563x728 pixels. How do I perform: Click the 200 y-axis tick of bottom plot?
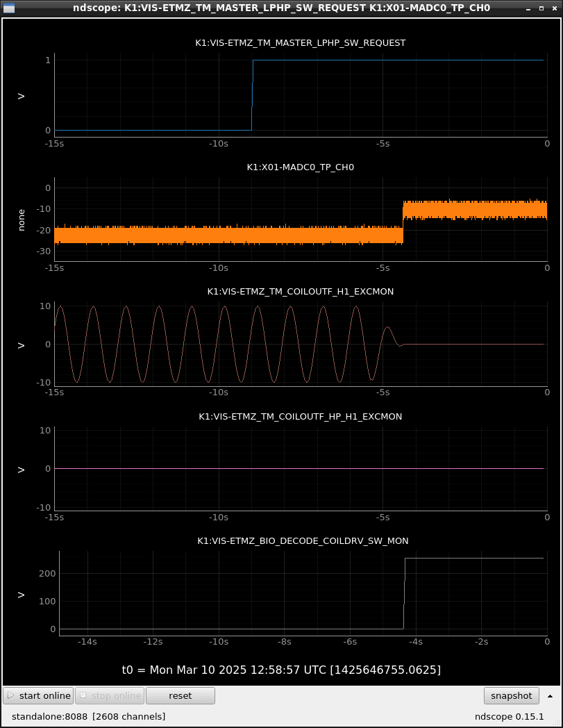pyautogui.click(x=47, y=573)
